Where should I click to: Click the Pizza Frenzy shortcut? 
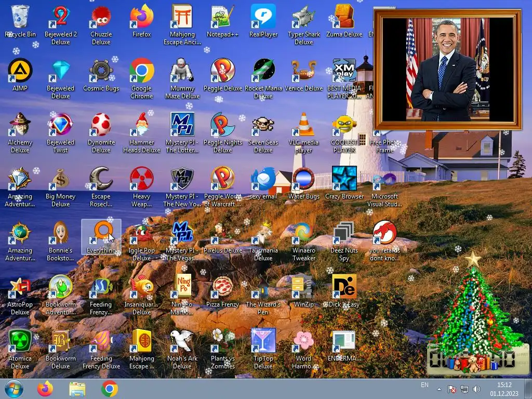[x=222, y=286]
